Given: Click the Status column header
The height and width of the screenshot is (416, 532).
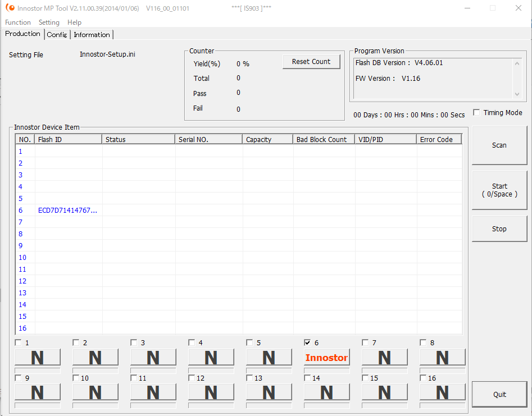Looking at the screenshot, I should pos(138,139).
